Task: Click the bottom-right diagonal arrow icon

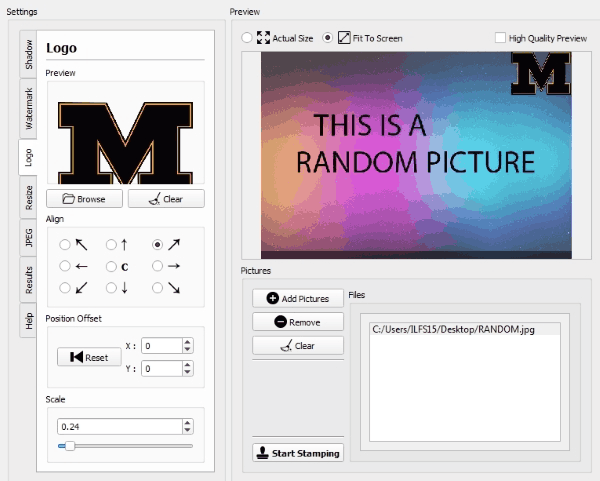Action: [x=174, y=288]
